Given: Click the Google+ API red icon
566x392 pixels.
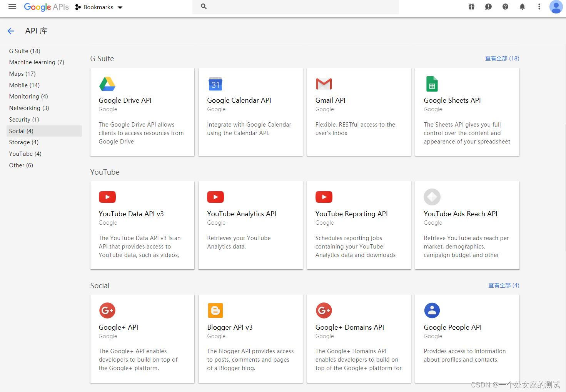Looking at the screenshot, I should click(x=107, y=310).
